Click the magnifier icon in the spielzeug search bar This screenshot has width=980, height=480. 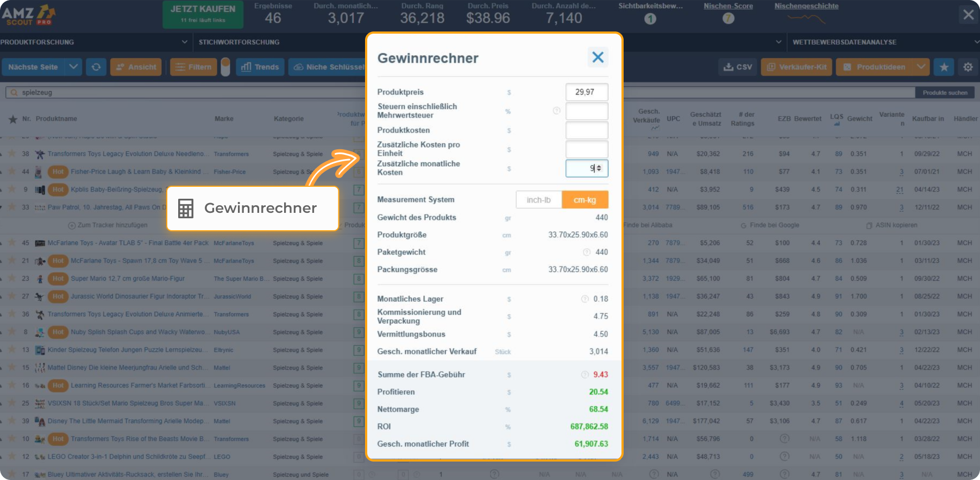click(14, 93)
